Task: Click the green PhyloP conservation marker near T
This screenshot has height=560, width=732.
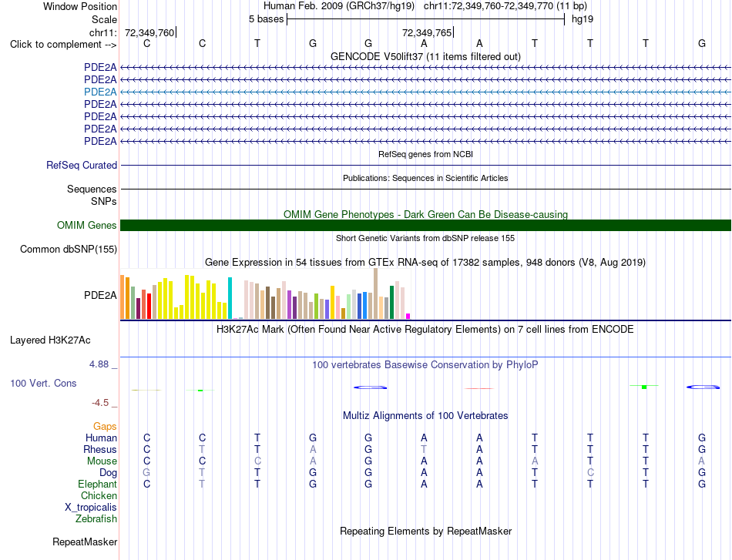Action: coord(644,387)
